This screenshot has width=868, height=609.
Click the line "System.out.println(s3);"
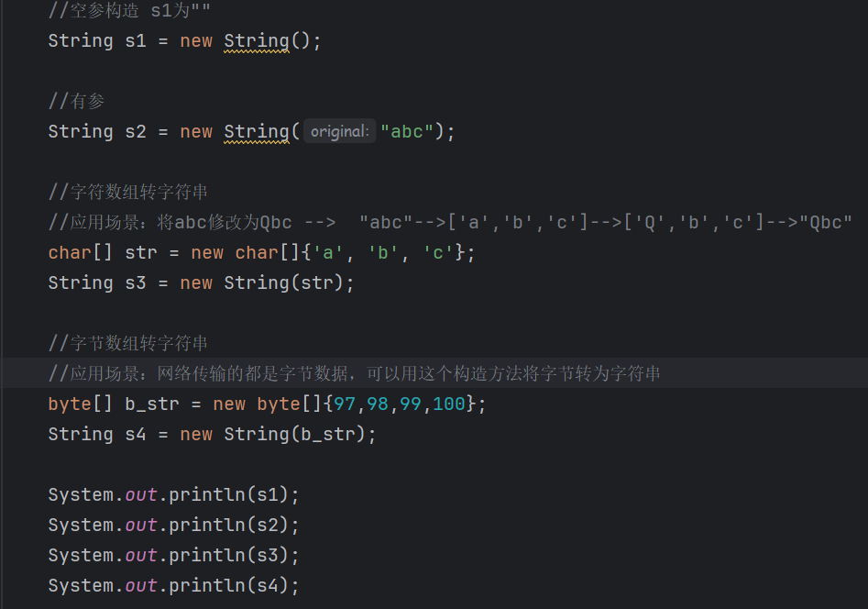click(x=174, y=555)
